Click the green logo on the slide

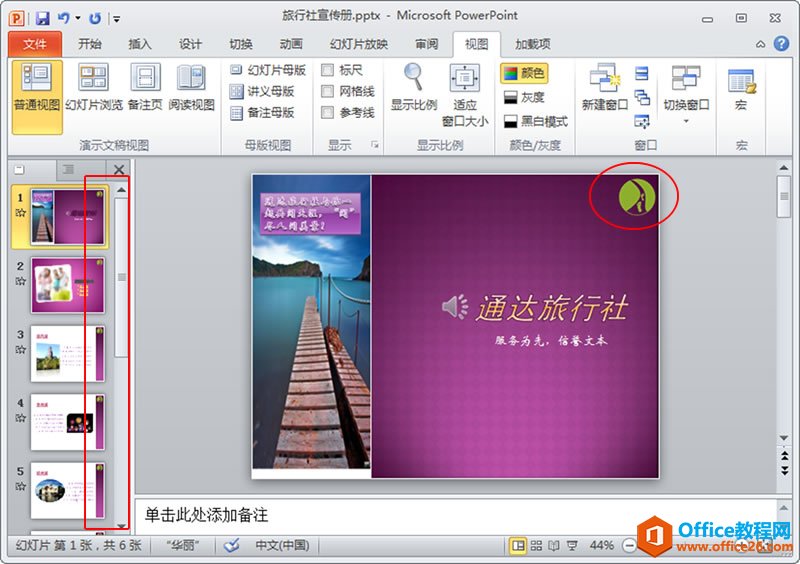[x=637, y=197]
